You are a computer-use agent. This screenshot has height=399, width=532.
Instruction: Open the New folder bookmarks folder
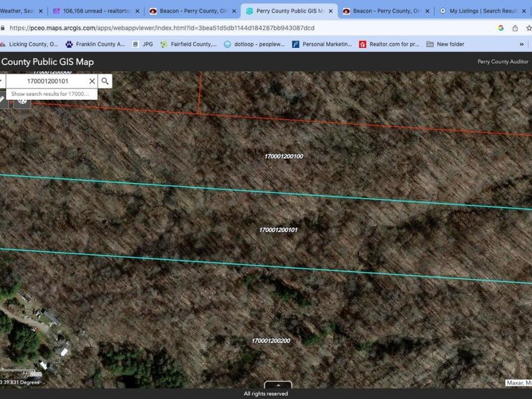point(432,44)
